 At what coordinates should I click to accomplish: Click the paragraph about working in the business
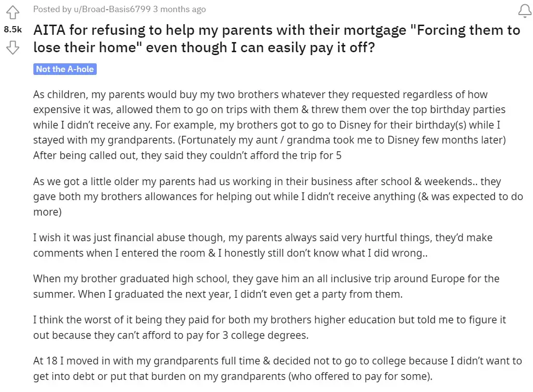(x=266, y=196)
